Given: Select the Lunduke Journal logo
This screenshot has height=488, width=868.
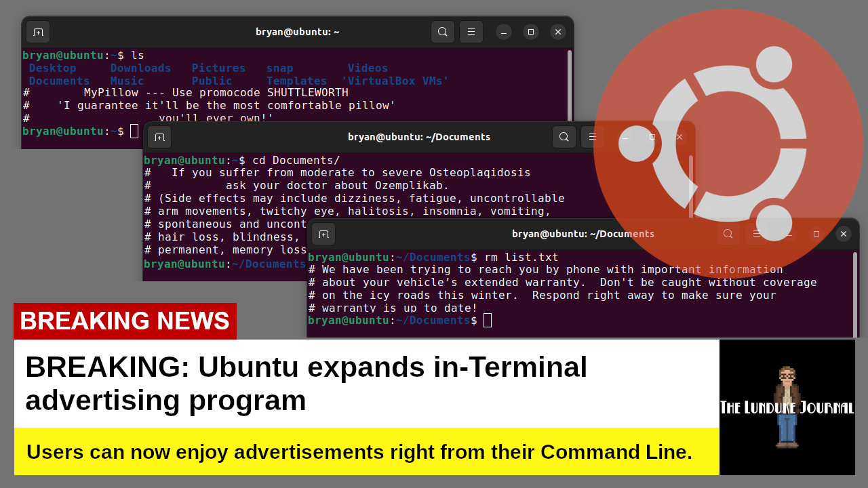Looking at the screenshot, I should (x=787, y=407).
